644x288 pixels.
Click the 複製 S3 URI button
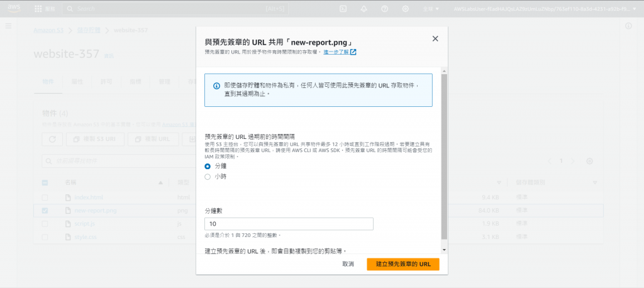click(96, 139)
